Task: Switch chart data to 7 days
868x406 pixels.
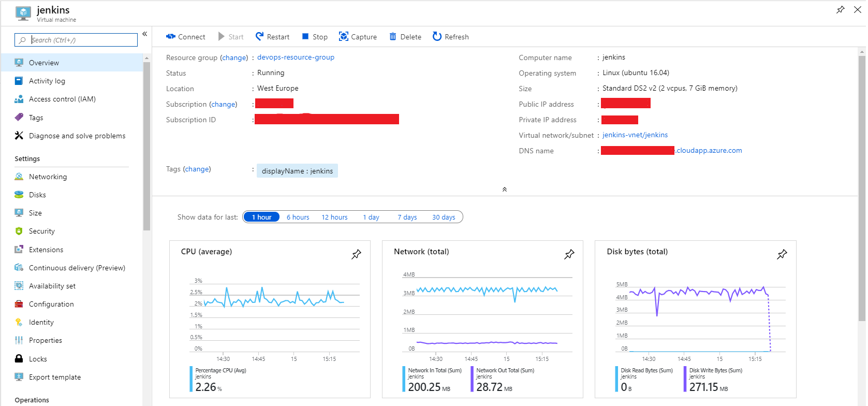Action: 407,218
